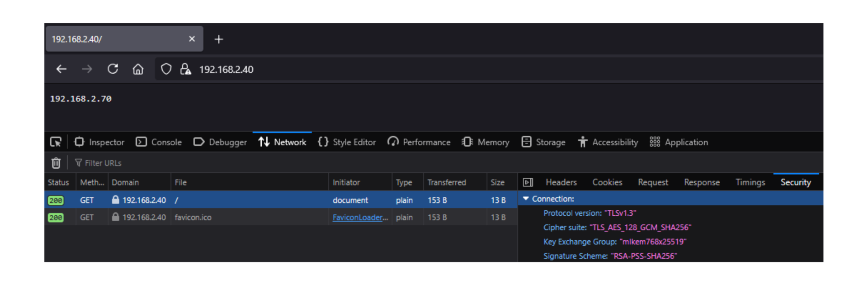Collapse the Connection section
868x285 pixels.
point(526,199)
